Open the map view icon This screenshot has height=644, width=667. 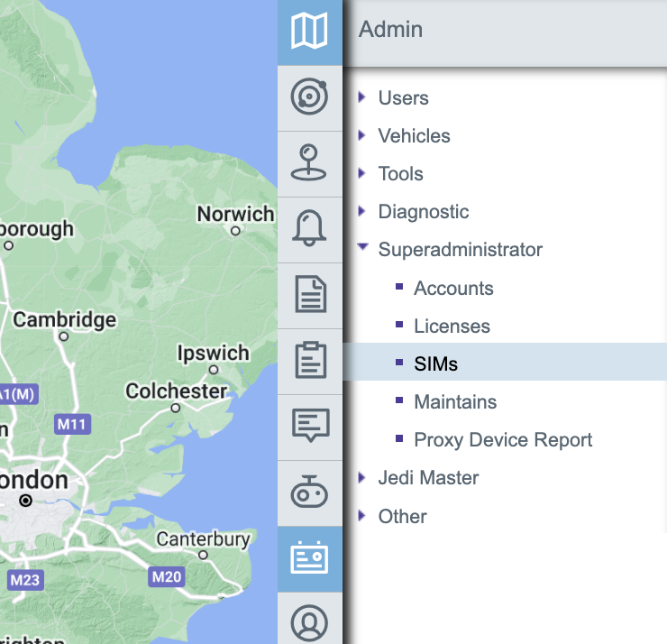(x=309, y=32)
